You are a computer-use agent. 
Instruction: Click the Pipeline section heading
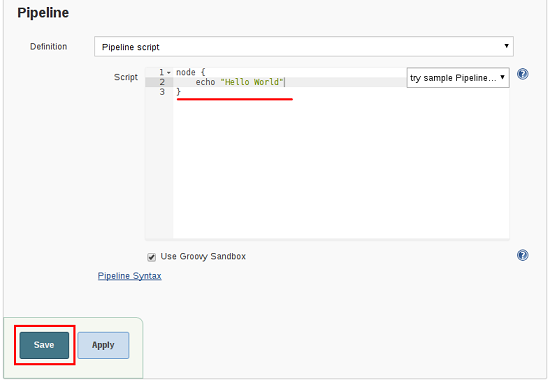click(43, 13)
